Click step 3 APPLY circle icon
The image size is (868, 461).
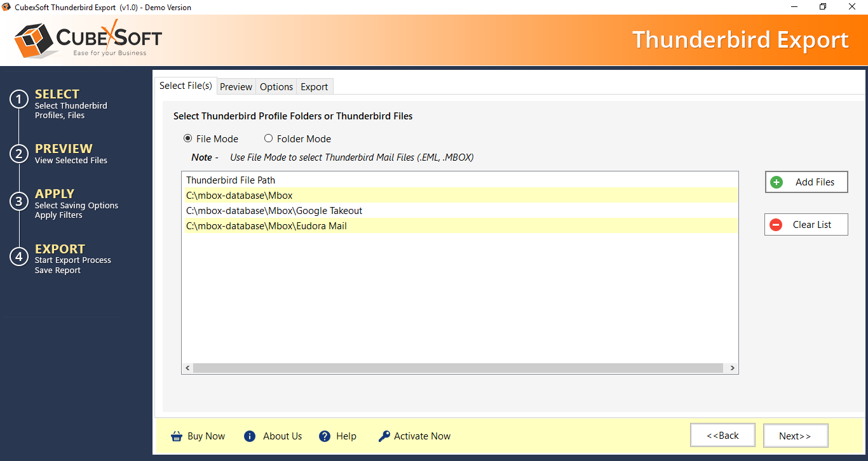pyautogui.click(x=19, y=201)
